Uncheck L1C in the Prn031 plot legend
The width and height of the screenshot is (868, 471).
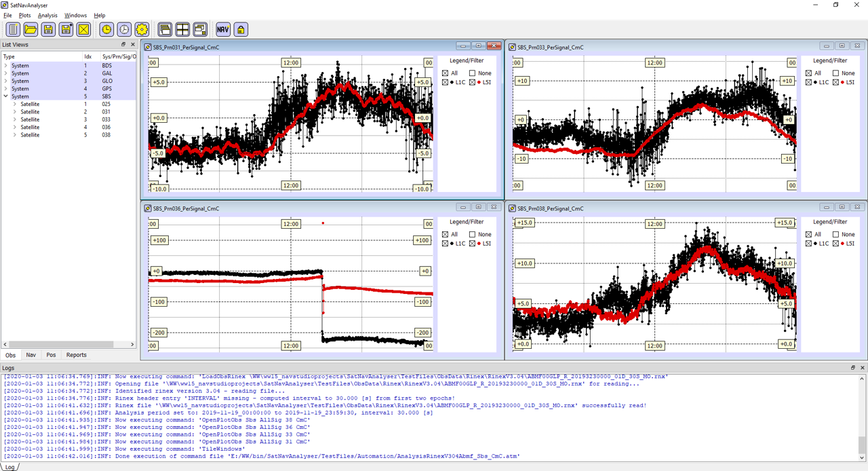pos(446,82)
